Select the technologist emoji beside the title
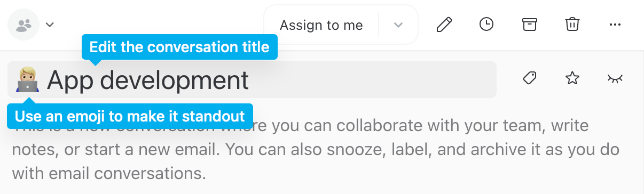This screenshot has height=194, width=644. 27,80
